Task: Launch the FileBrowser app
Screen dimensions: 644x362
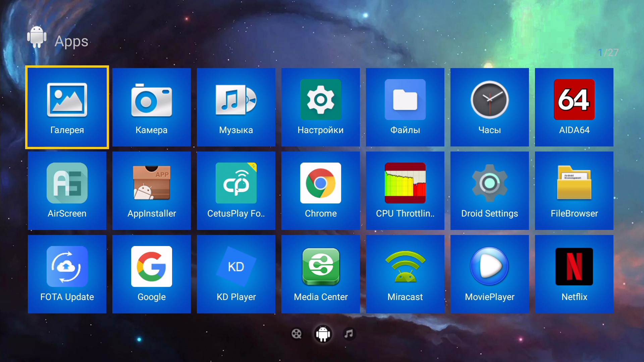Action: click(x=574, y=190)
